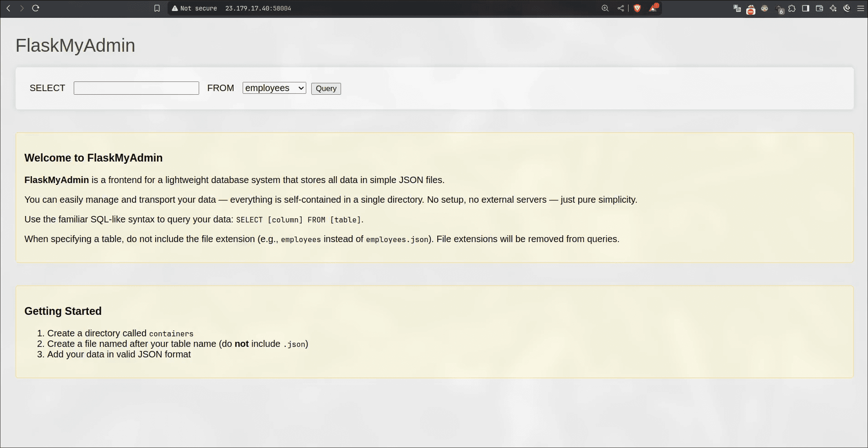Open the Extensions puzzle icon

792,8
